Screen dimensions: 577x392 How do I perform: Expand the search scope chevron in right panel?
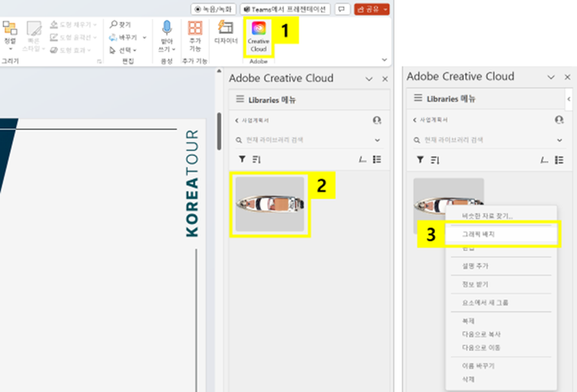[559, 140]
